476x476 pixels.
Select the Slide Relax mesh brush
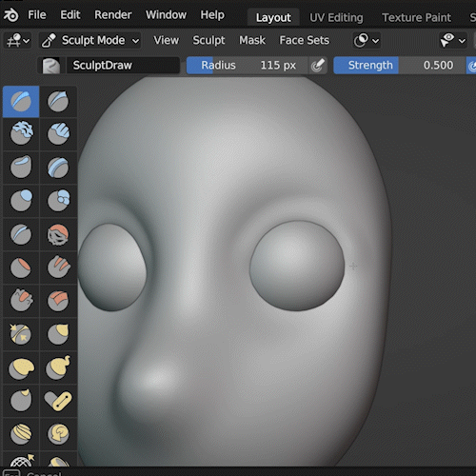[x=21, y=460]
